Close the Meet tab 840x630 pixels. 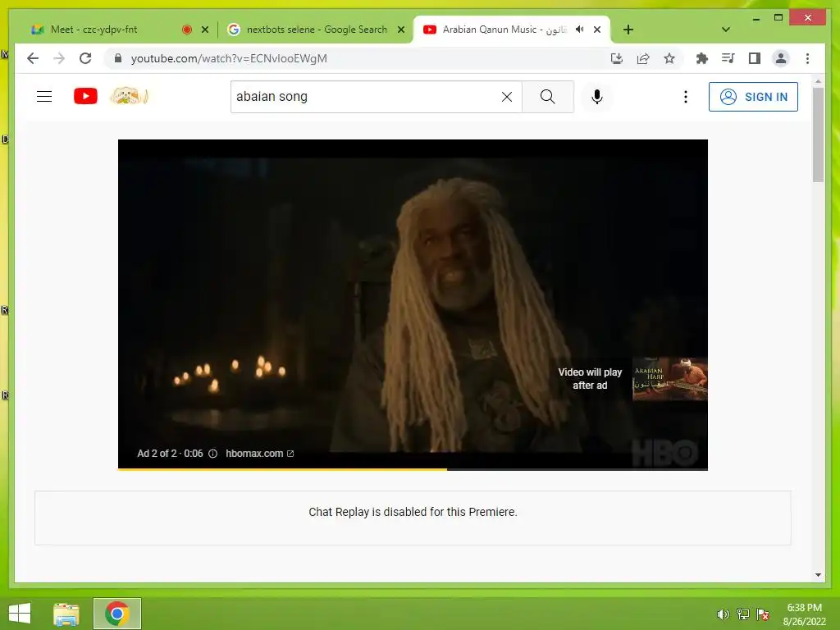pos(204,30)
